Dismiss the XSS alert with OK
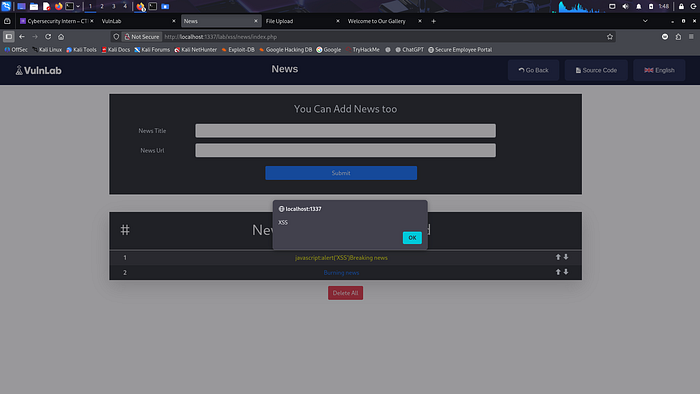The width and height of the screenshot is (700, 394). click(x=412, y=238)
